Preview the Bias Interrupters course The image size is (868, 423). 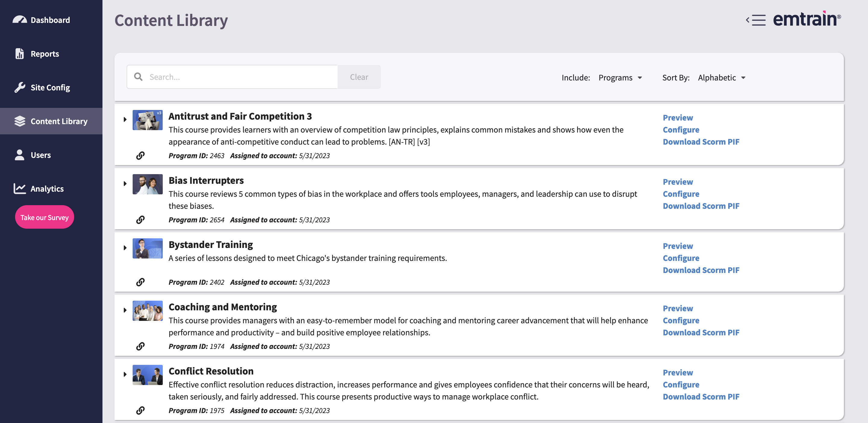click(x=678, y=182)
